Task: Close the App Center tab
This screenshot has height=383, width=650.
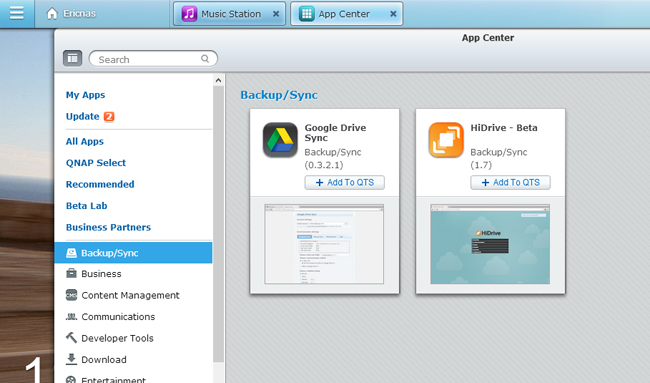Action: [x=393, y=14]
